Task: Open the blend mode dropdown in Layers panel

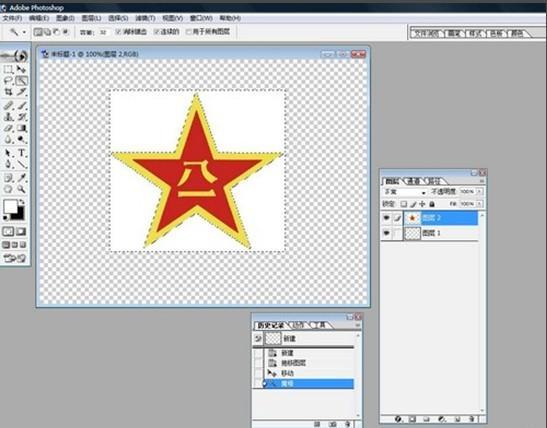Action: pyautogui.click(x=405, y=192)
